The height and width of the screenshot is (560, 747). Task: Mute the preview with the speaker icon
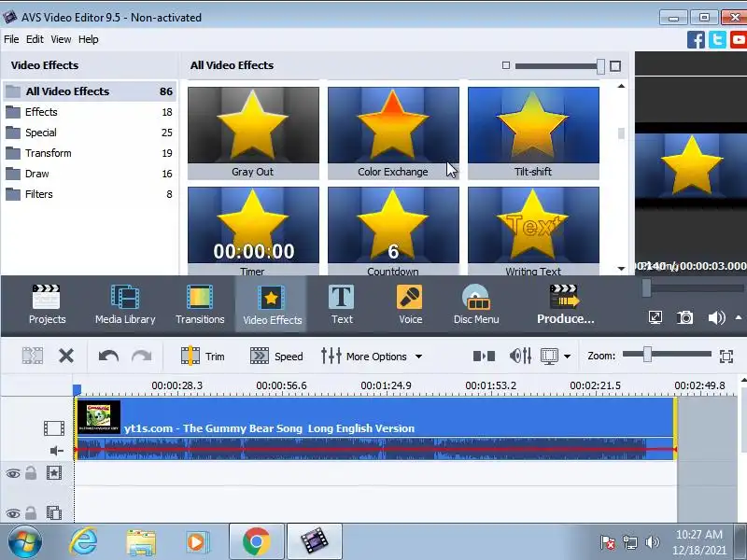tap(716, 317)
